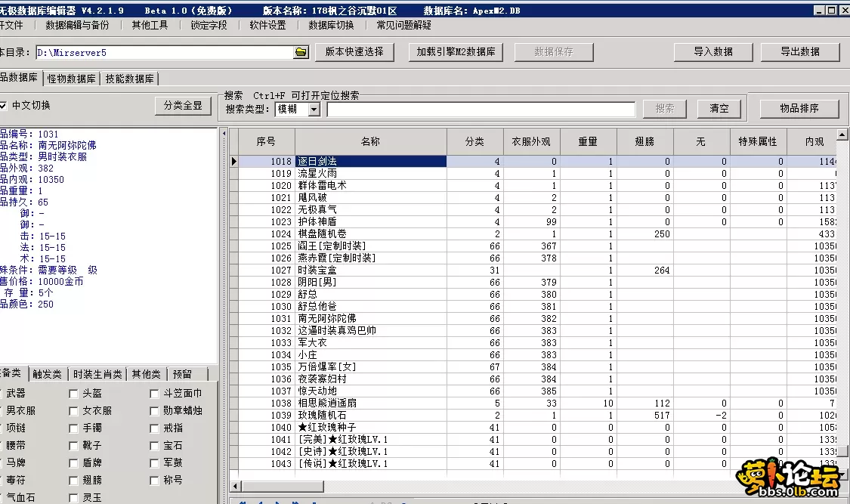
Task: Switch to the 时装生肖类 tab
Action: pyautogui.click(x=97, y=375)
